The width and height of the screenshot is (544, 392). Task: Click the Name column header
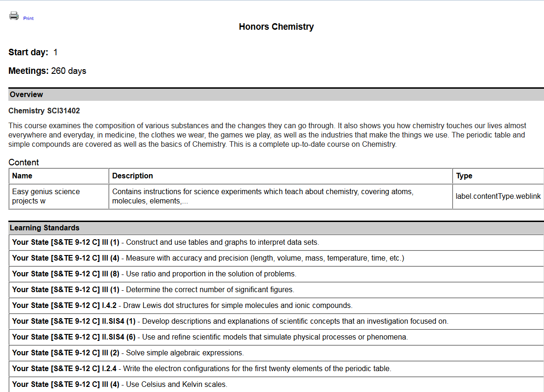(x=22, y=176)
